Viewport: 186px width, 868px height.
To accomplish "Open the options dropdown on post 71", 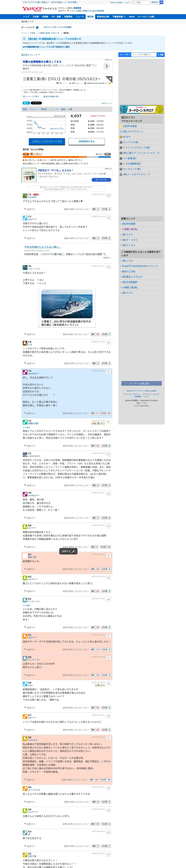I will click(109, 454).
